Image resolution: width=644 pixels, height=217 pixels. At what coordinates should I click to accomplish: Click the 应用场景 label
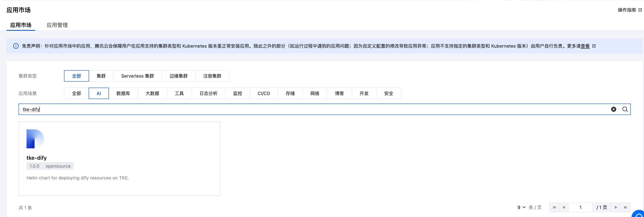(27, 93)
